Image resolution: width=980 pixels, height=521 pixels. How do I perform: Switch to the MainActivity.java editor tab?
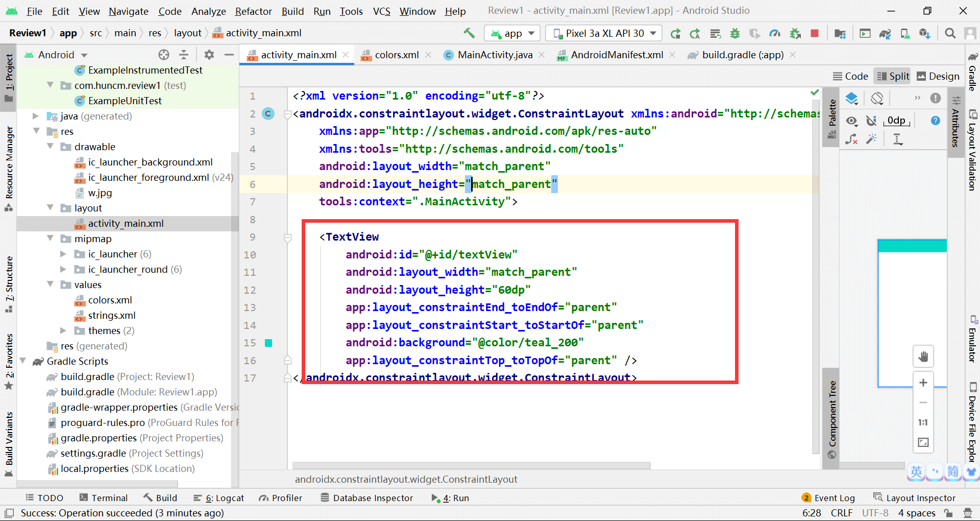[x=495, y=55]
